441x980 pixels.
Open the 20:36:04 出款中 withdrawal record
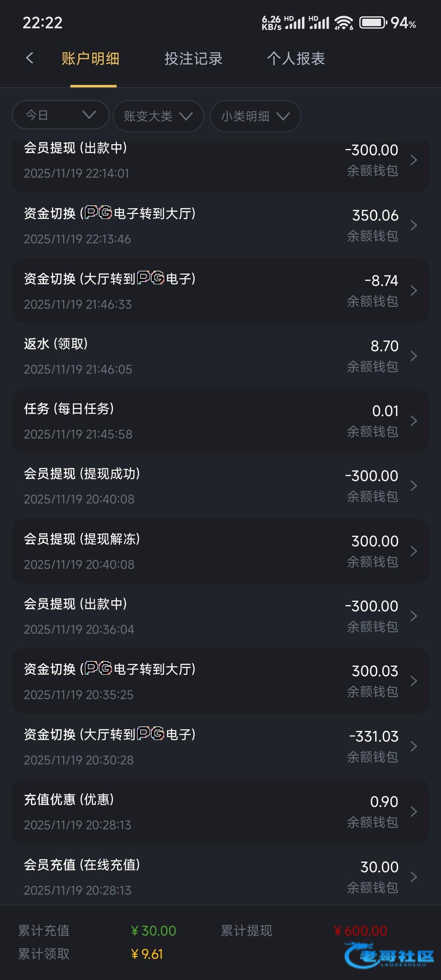220,616
